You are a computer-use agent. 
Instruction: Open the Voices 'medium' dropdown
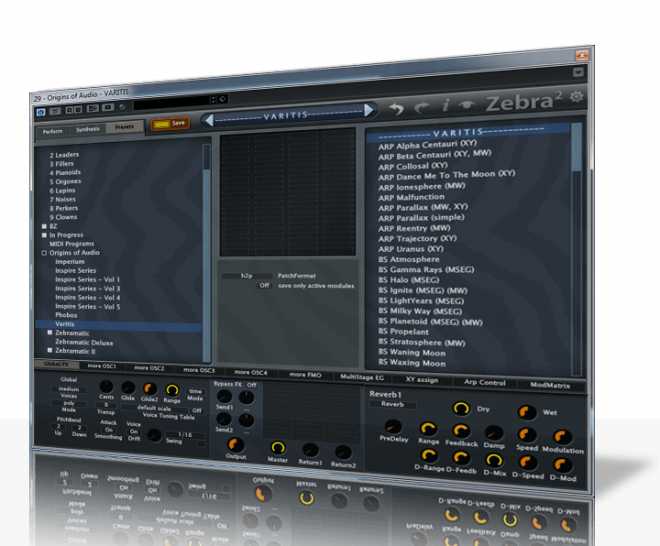pos(69,389)
